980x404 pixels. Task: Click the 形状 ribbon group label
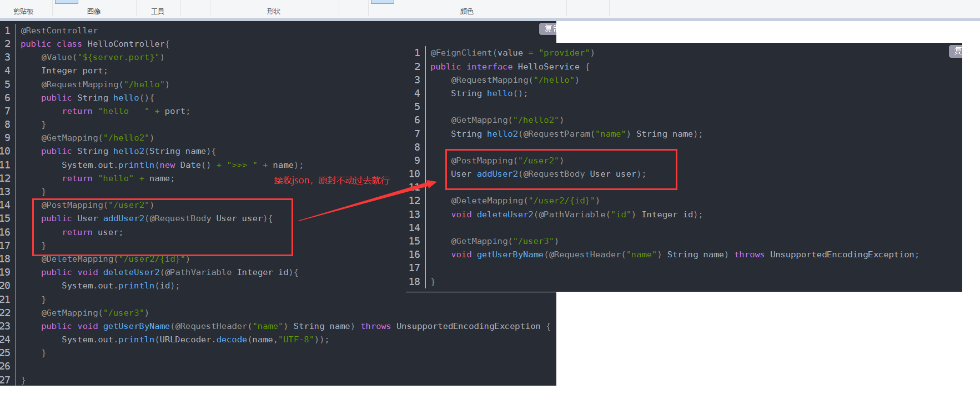[273, 11]
